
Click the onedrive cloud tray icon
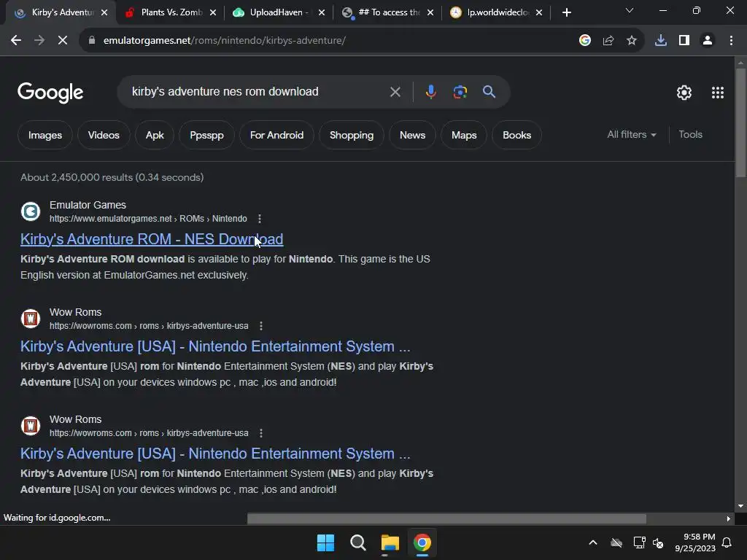616,542
